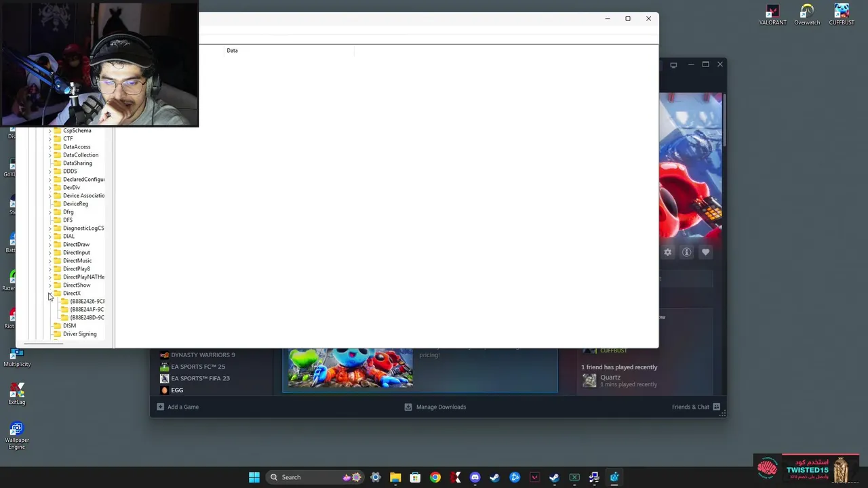The width and height of the screenshot is (868, 488).
Task: Click Add a Game in Steam
Action: (x=178, y=407)
